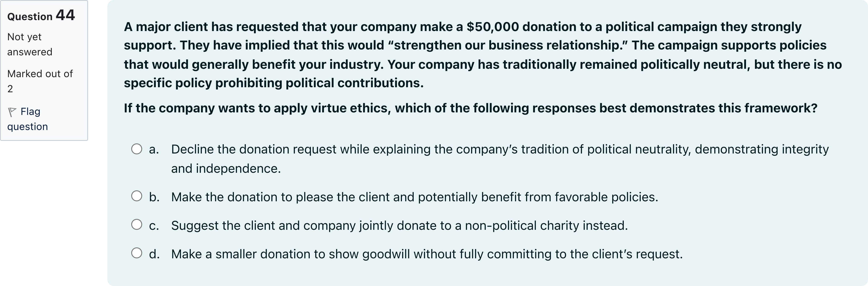
Task: Choose radio button for option c
Action: point(136,224)
